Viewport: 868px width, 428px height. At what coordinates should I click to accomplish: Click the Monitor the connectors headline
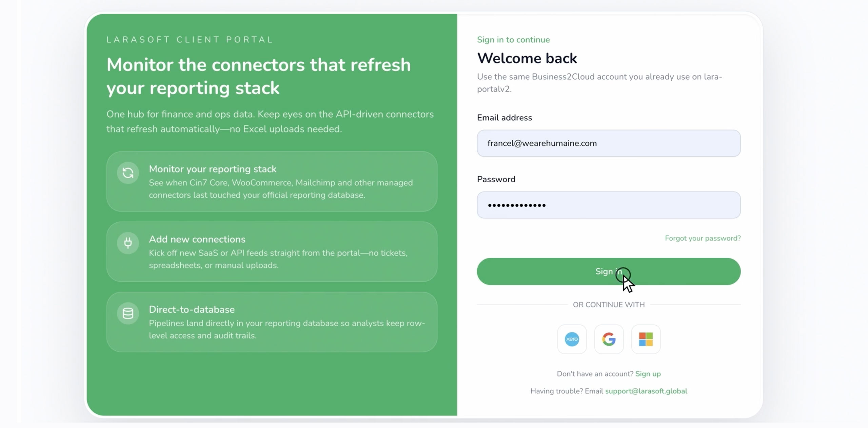click(259, 76)
